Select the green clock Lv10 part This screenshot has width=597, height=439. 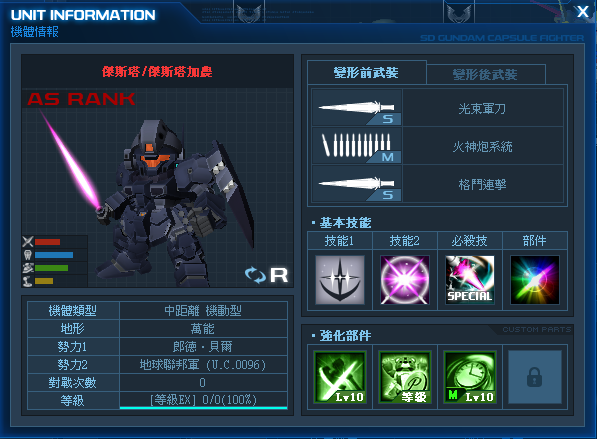click(470, 377)
